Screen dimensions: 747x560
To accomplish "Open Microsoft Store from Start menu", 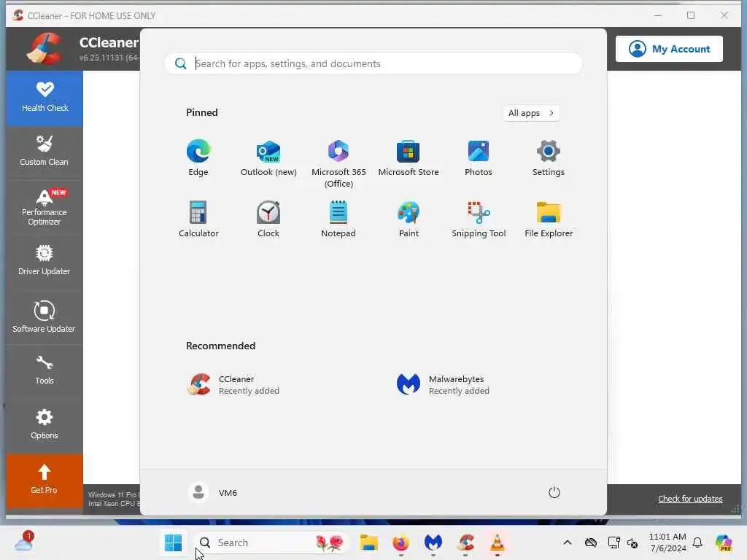I will coord(409,158).
